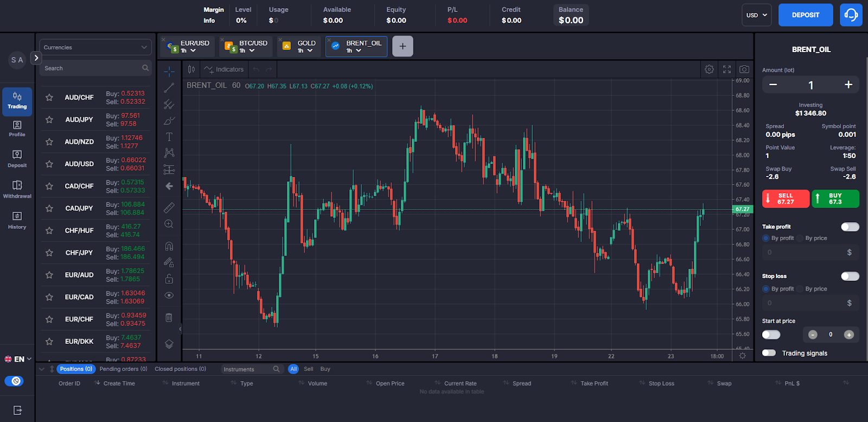Enable the Take profit toggle
Viewport: 868px width, 422px height.
[850, 226]
